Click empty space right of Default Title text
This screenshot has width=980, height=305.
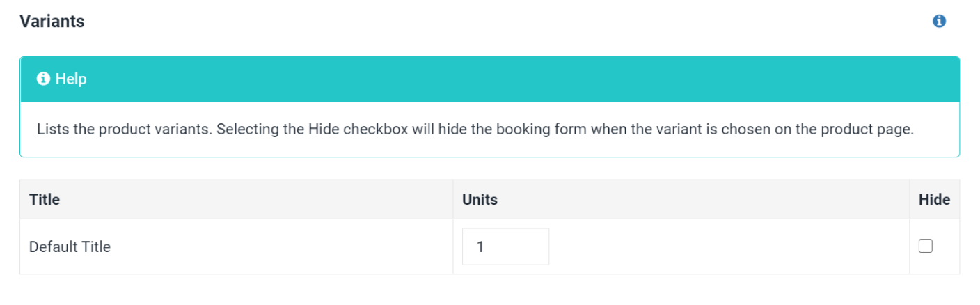(278, 247)
